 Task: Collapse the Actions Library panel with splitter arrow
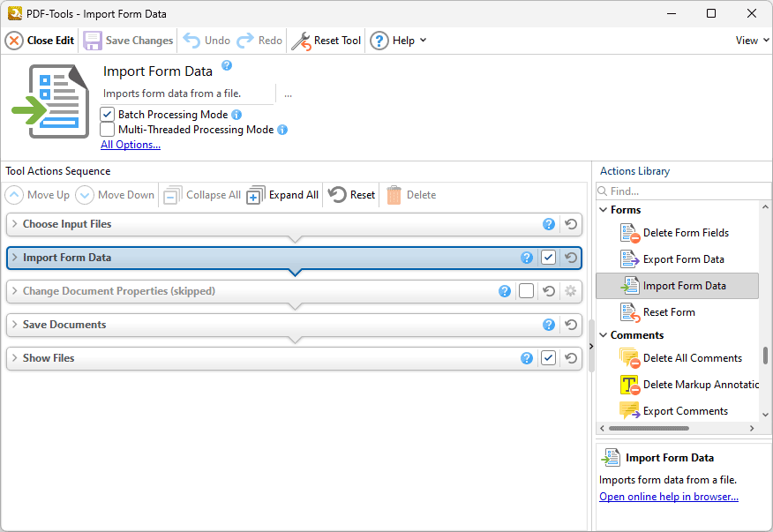click(x=591, y=346)
